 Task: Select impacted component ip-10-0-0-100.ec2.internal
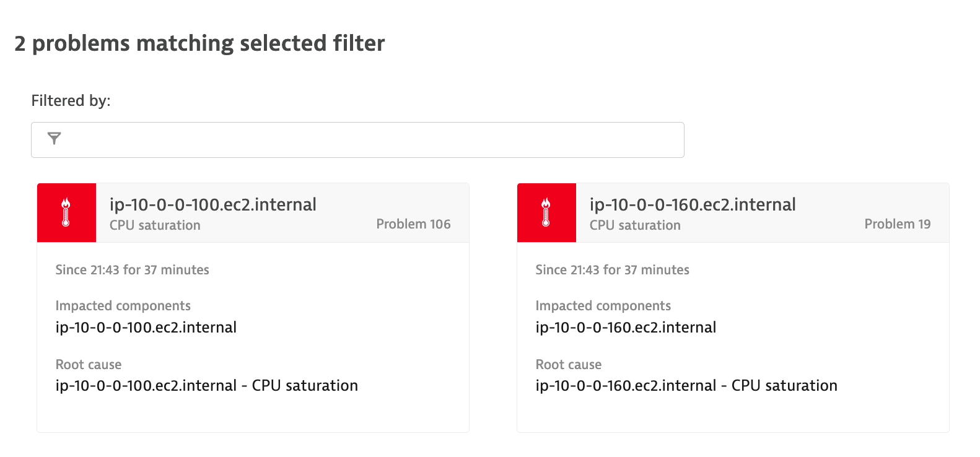pos(146,327)
